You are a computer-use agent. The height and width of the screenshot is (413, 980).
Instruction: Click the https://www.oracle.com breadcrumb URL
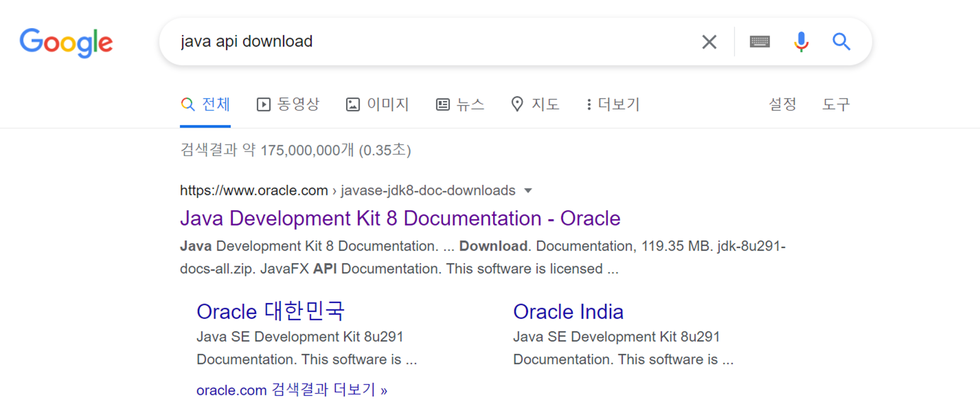pos(254,190)
